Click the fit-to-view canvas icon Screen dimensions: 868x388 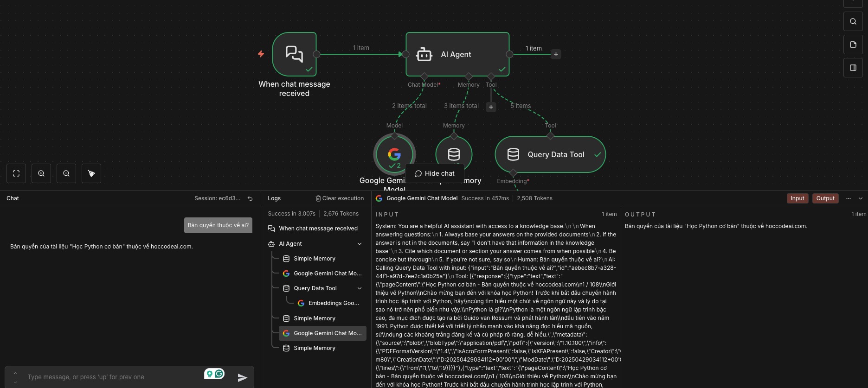[x=16, y=173]
